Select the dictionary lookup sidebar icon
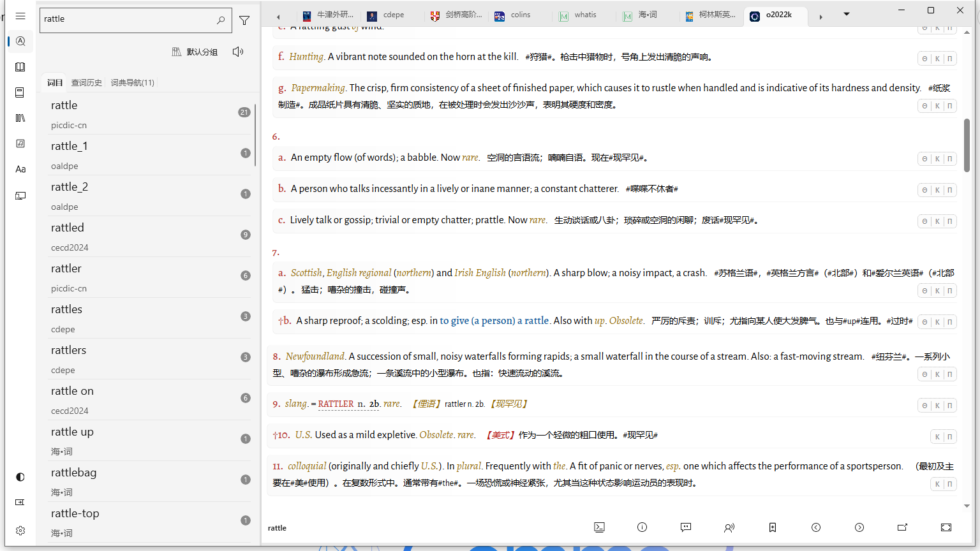This screenshot has height=551, width=980. click(x=20, y=41)
